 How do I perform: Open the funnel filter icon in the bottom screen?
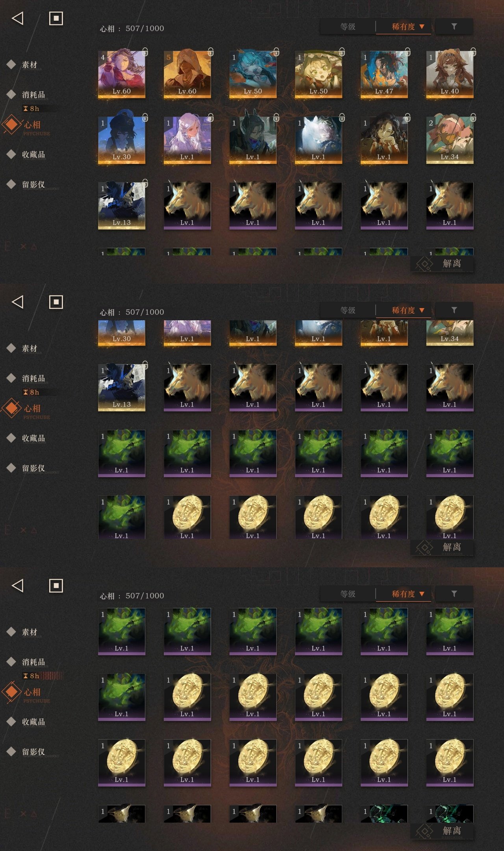[454, 593]
